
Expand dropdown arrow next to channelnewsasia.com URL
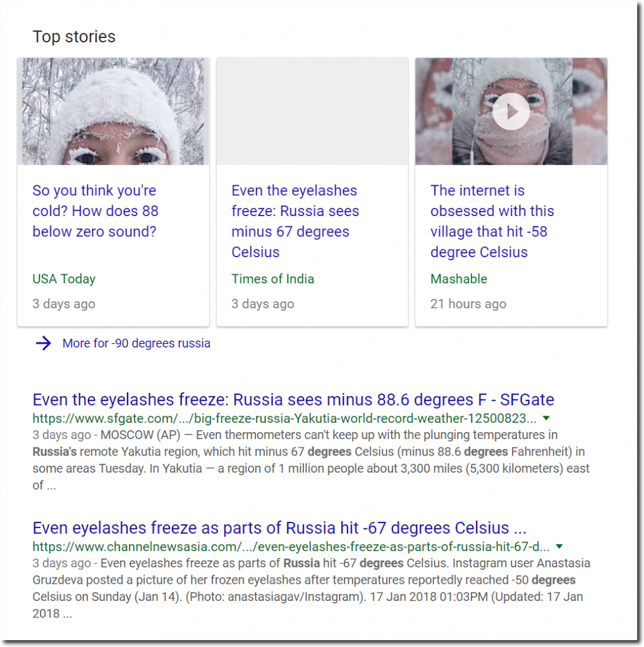559,547
